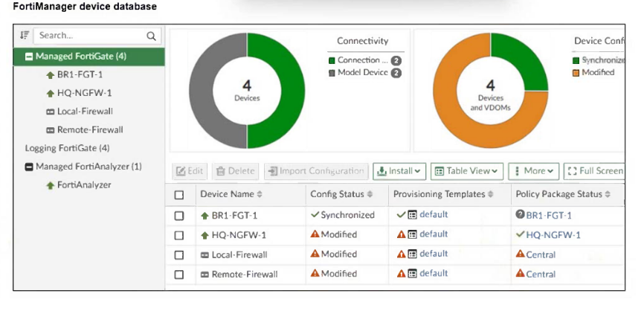Click the green Synchronized legend swatch

point(576,60)
